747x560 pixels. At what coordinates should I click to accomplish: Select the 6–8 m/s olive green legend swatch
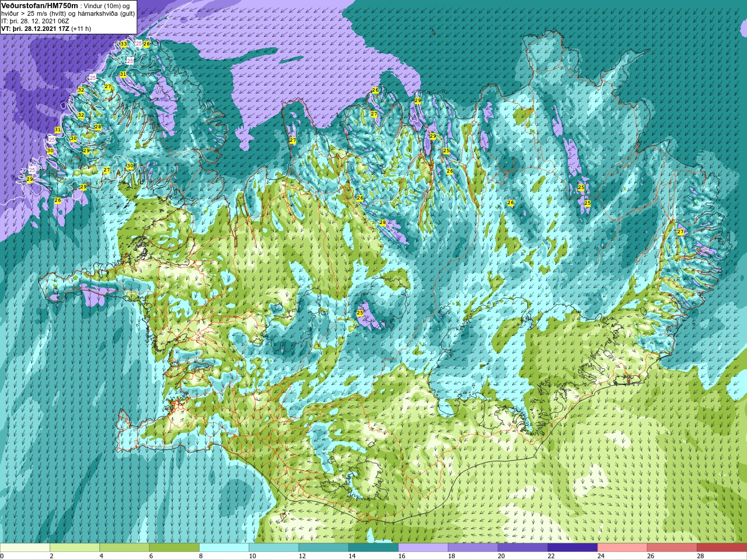click(x=174, y=548)
